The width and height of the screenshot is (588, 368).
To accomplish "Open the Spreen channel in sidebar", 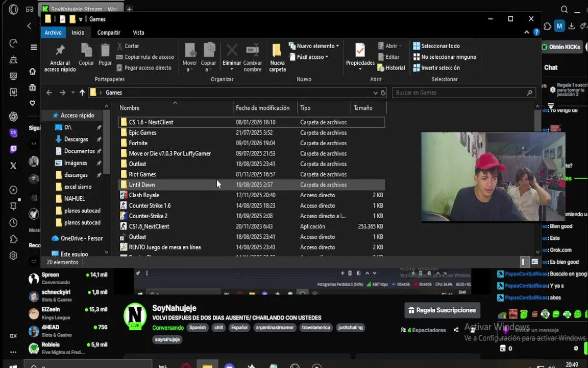I will tap(68, 278).
